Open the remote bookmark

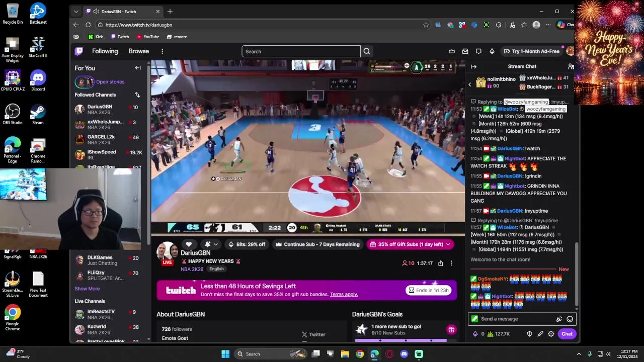coord(177,37)
